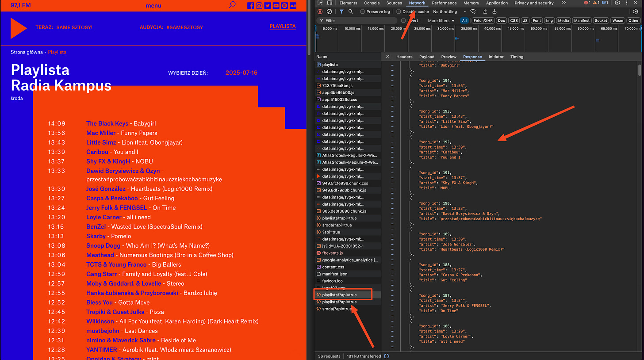The height and width of the screenshot is (360, 644).
Task: Open the More filters dropdown
Action: 441,20
